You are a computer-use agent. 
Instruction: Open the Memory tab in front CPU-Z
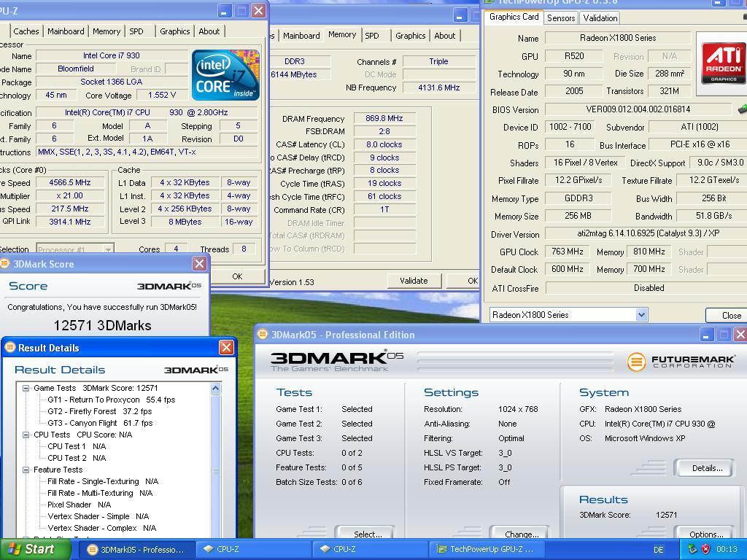107,31
